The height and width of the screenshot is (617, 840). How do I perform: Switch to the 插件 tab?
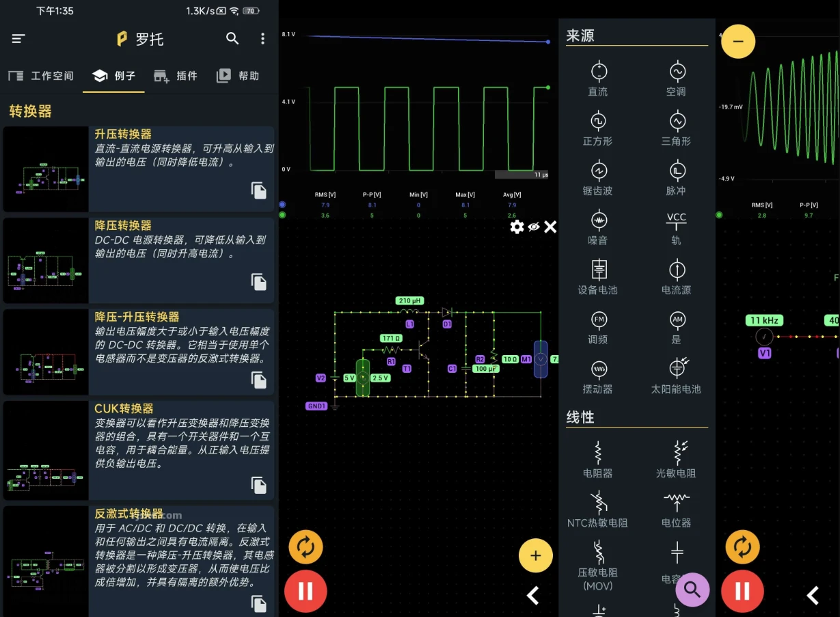176,76
